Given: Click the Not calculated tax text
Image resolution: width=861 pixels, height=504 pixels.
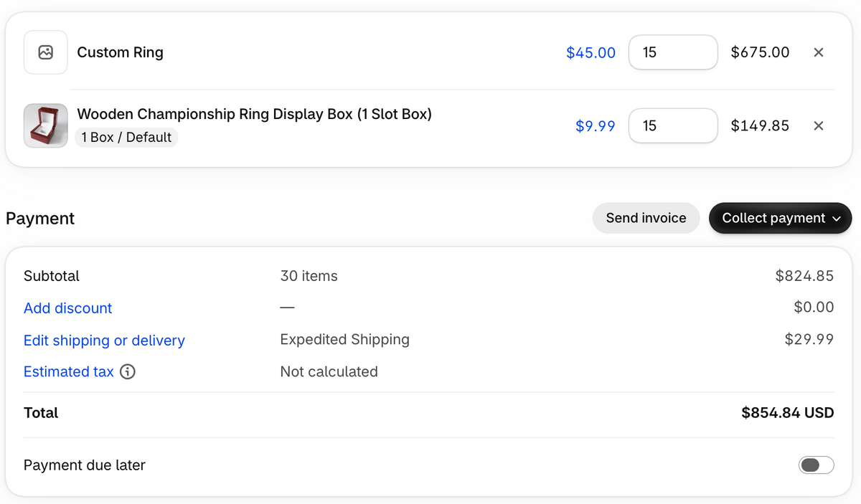Looking at the screenshot, I should coord(329,371).
